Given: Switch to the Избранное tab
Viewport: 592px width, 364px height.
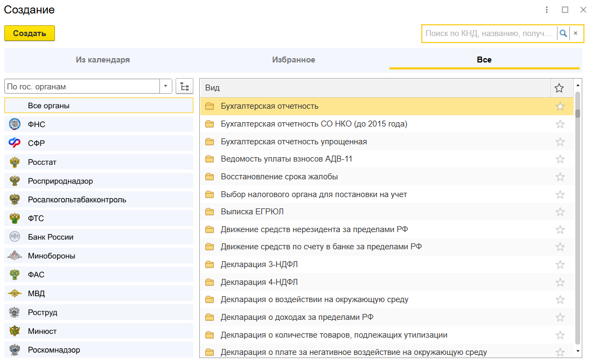Looking at the screenshot, I should pyautogui.click(x=293, y=60).
